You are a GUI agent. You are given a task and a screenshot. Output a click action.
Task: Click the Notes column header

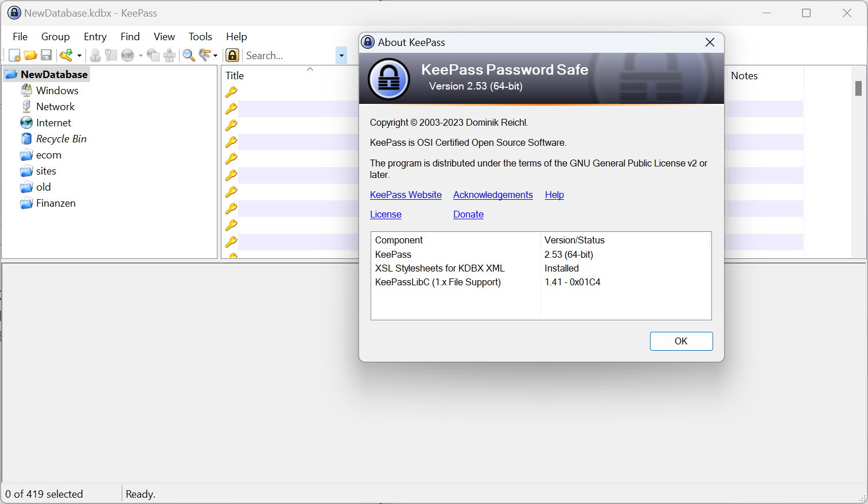[765, 75]
